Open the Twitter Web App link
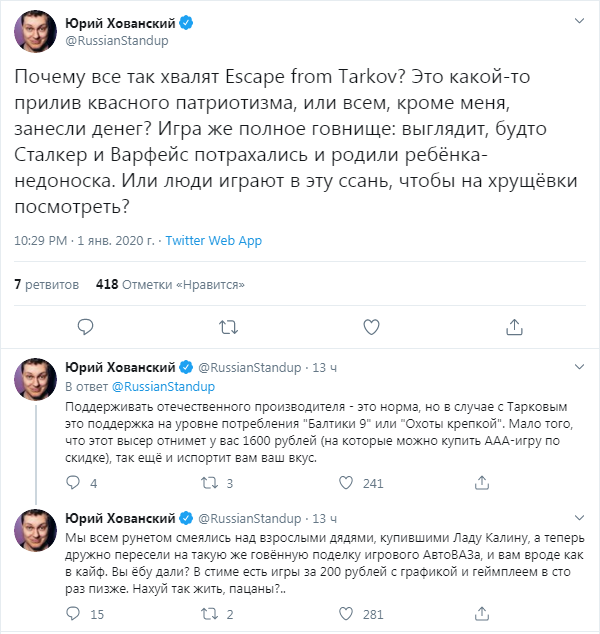Image resolution: width=600 pixels, height=634 pixels. click(213, 241)
